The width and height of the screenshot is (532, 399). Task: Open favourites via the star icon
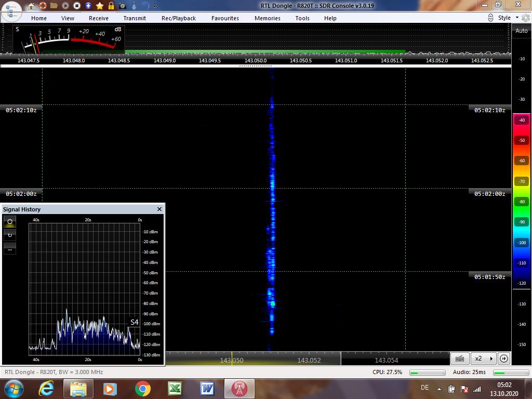click(100, 5)
